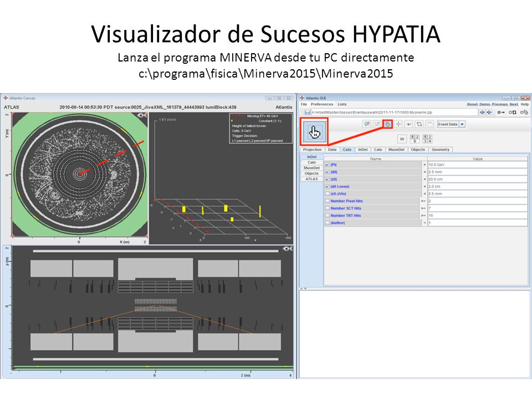Switch to the Projection tab
The image size is (532, 399).
click(312, 150)
